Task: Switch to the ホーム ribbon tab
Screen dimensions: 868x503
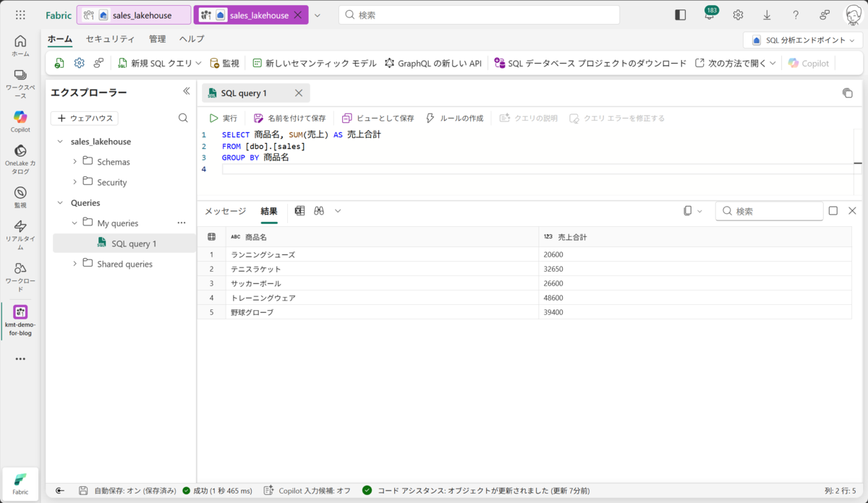Action: coord(60,39)
